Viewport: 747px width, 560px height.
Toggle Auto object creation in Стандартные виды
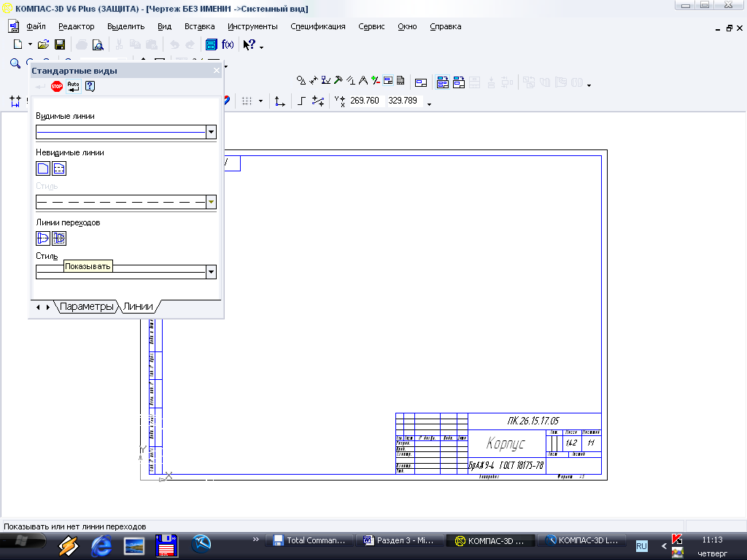click(74, 86)
